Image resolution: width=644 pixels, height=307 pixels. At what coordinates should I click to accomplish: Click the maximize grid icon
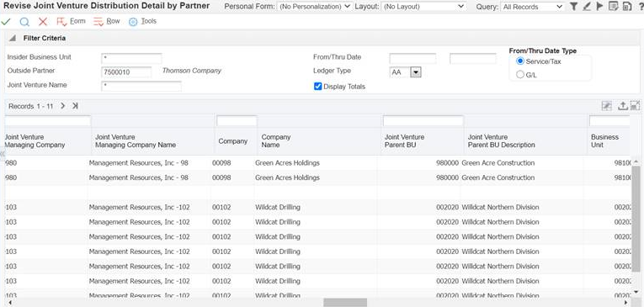[635, 106]
